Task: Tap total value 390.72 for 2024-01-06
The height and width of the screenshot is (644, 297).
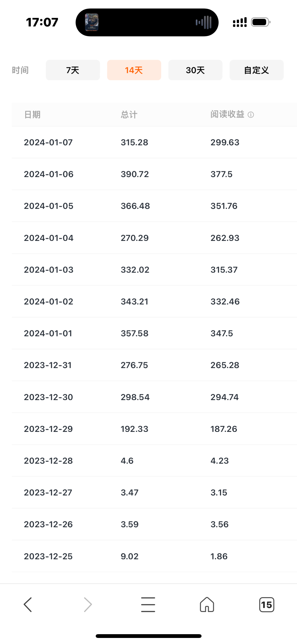Action: click(x=135, y=174)
